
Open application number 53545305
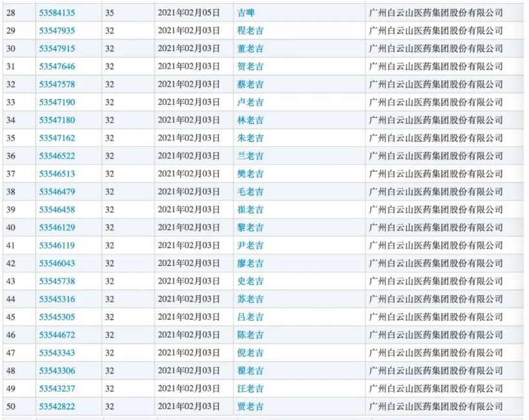pyautogui.click(x=57, y=317)
